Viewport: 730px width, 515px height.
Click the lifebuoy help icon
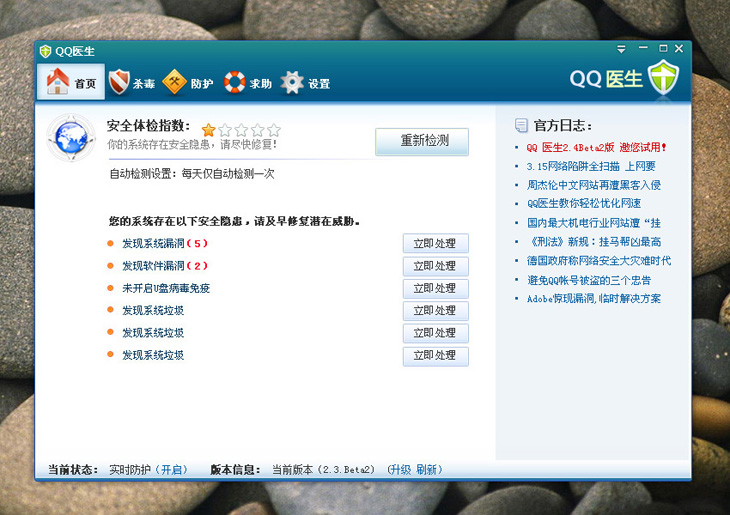pos(235,82)
